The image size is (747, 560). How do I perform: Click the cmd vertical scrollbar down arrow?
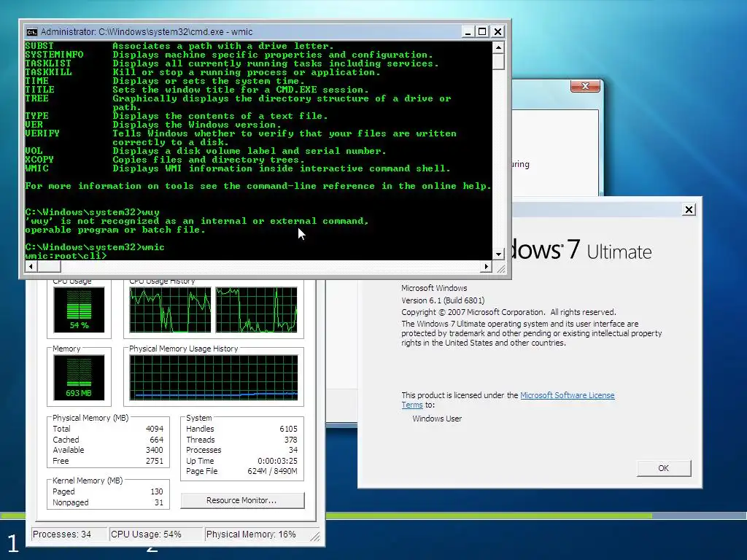pyautogui.click(x=498, y=254)
